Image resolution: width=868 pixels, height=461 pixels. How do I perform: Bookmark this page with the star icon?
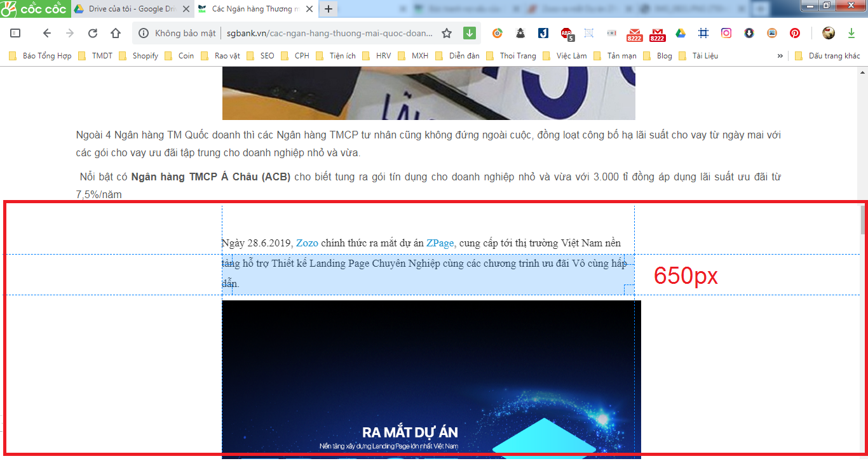447,33
